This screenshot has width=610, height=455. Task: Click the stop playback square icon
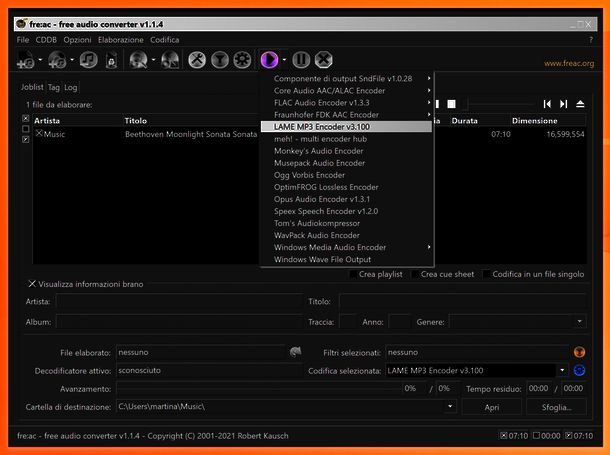pos(451,104)
